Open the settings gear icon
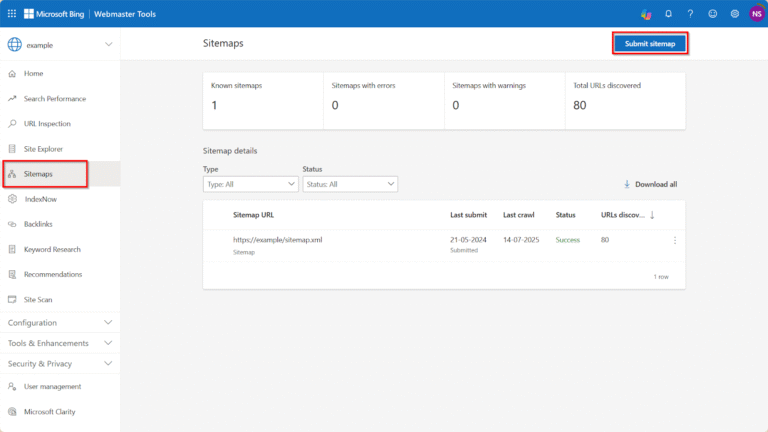 [734, 13]
